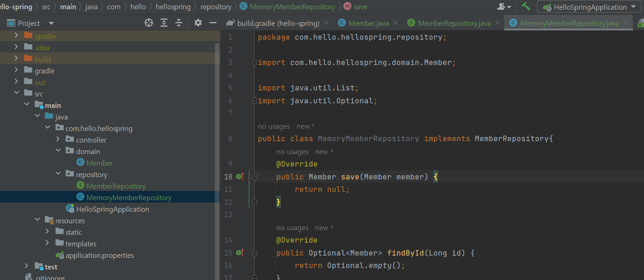Collapse the repository package
Screen dimensions: 644x280
58,174
